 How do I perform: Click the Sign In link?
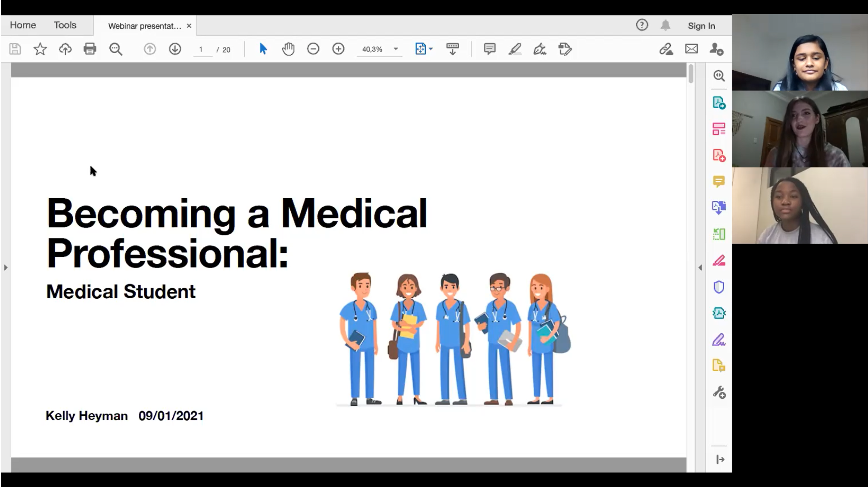tap(701, 26)
